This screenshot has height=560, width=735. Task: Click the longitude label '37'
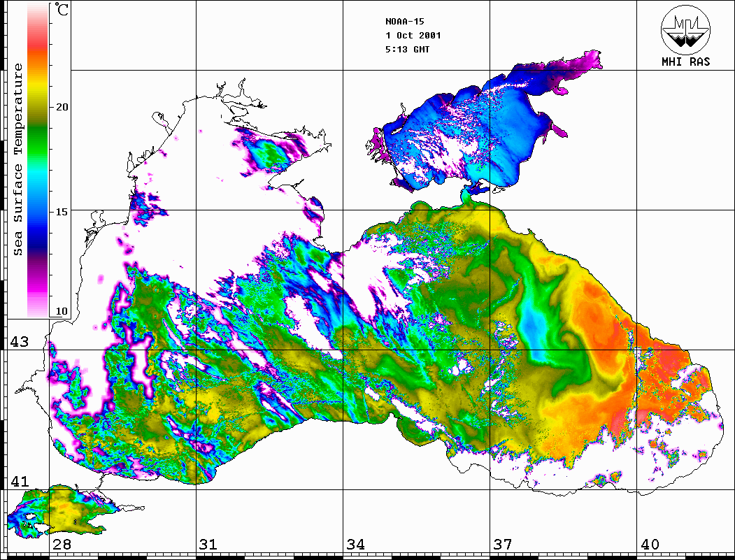(503, 544)
